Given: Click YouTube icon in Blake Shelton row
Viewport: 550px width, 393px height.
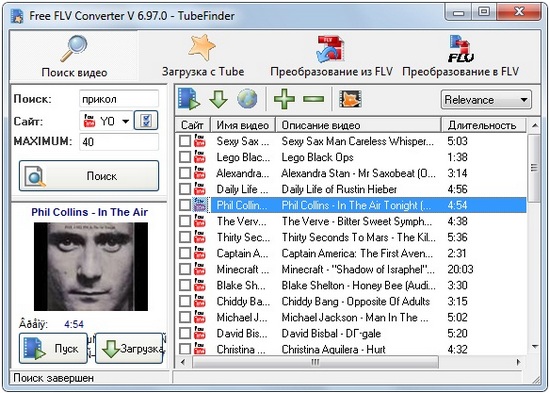Looking at the screenshot, I should (x=200, y=285).
